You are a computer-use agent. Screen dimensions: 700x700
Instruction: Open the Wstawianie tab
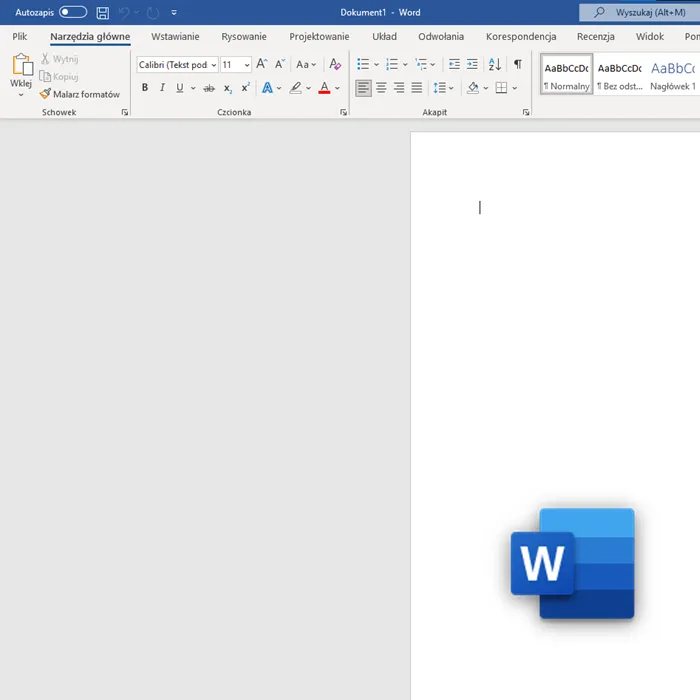[175, 37]
